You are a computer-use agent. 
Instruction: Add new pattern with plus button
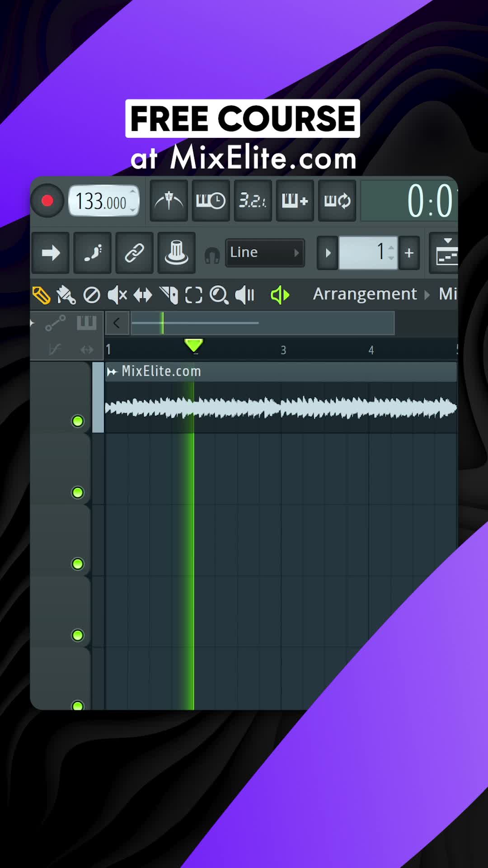tap(409, 253)
